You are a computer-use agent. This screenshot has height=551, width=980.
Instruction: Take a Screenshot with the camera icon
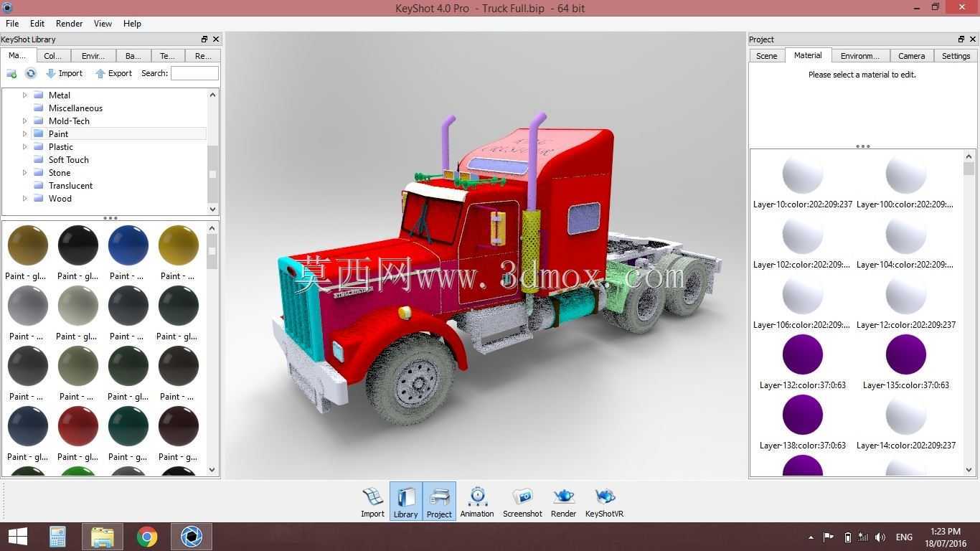[x=522, y=501]
